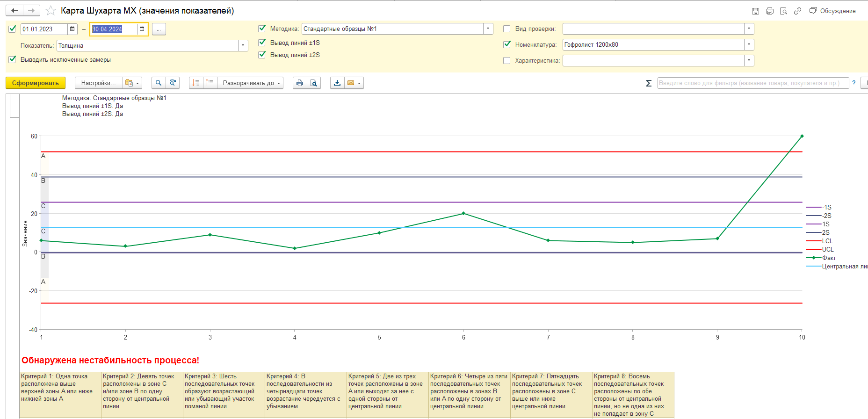The height and width of the screenshot is (419, 868).
Task: Click the end date field 30.04.2024
Action: 114,29
